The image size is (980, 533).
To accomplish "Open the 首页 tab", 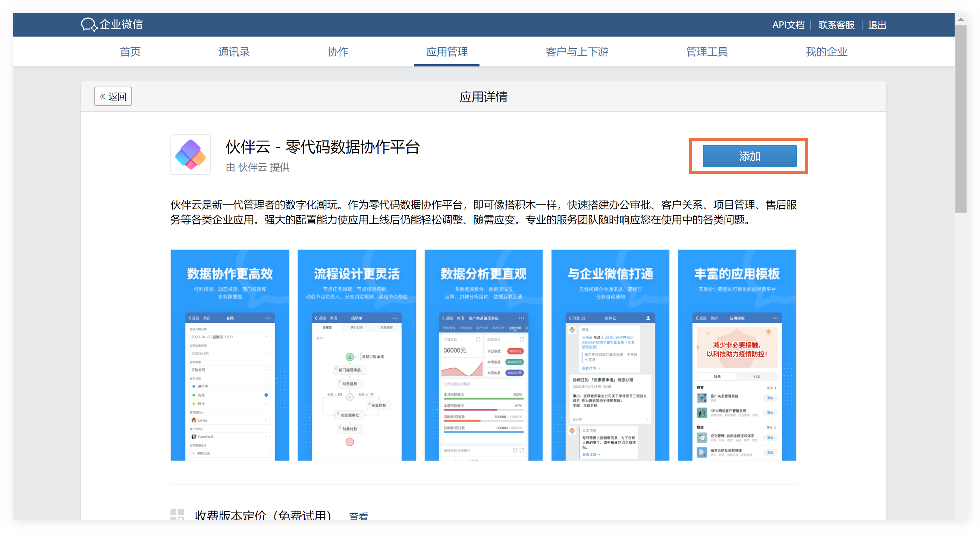I will tap(130, 52).
